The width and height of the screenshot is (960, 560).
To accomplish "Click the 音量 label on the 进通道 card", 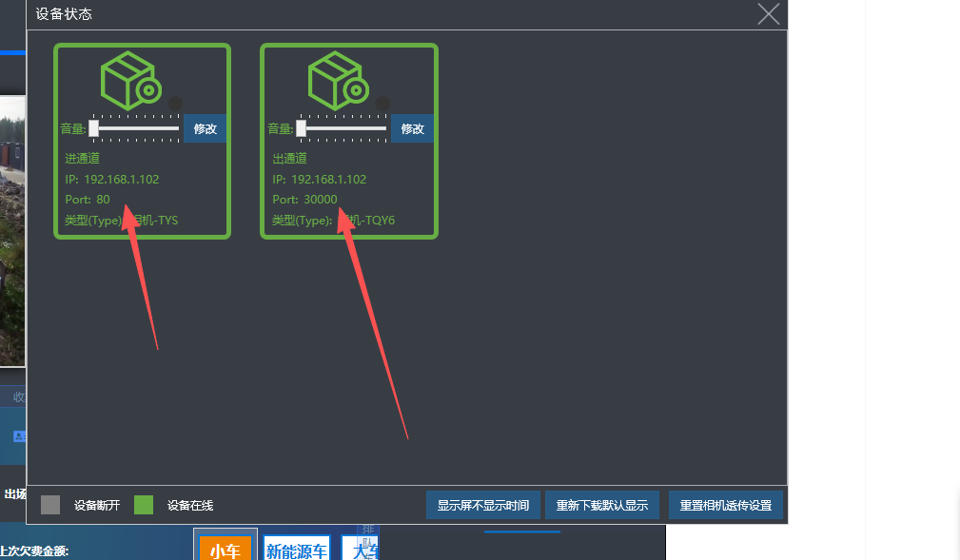I will (73, 128).
